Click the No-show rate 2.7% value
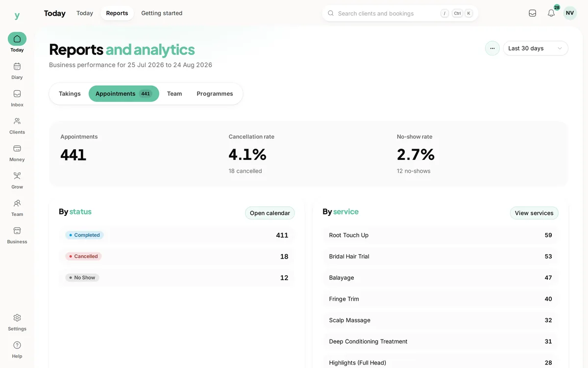 coord(416,155)
